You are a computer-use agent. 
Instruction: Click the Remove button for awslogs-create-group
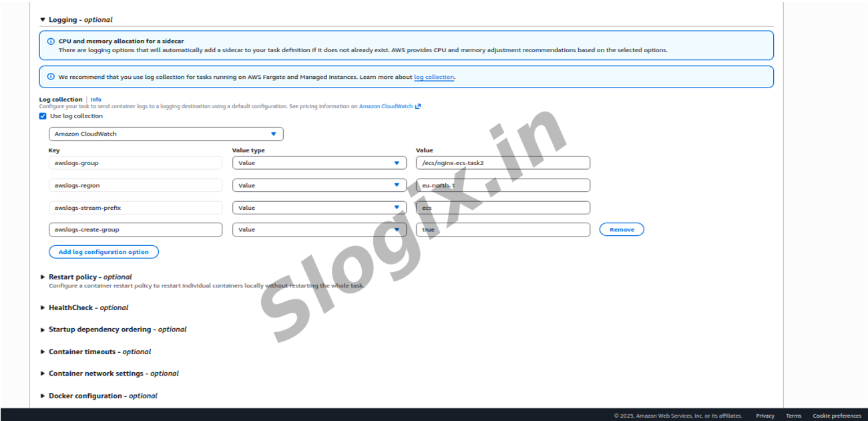coord(622,230)
